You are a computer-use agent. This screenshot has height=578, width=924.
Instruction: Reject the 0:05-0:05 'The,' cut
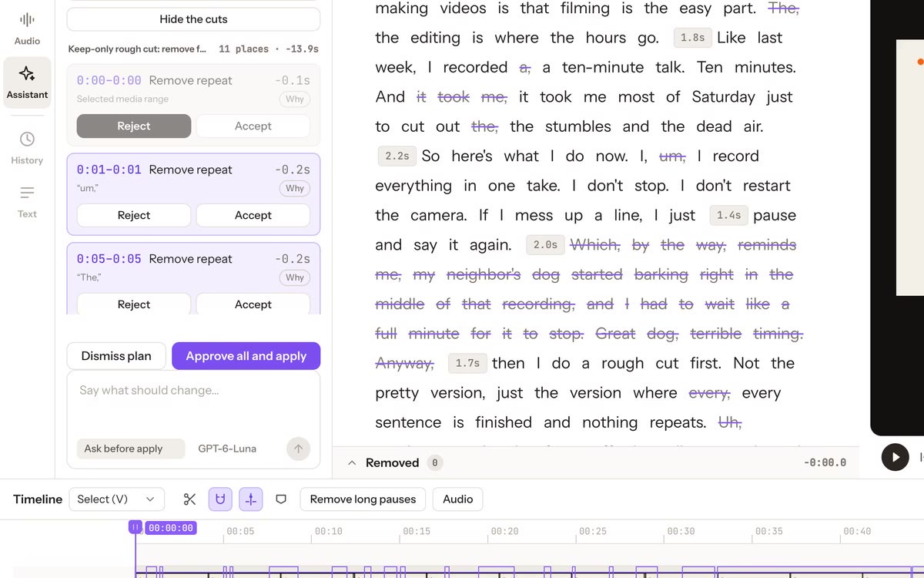134,304
